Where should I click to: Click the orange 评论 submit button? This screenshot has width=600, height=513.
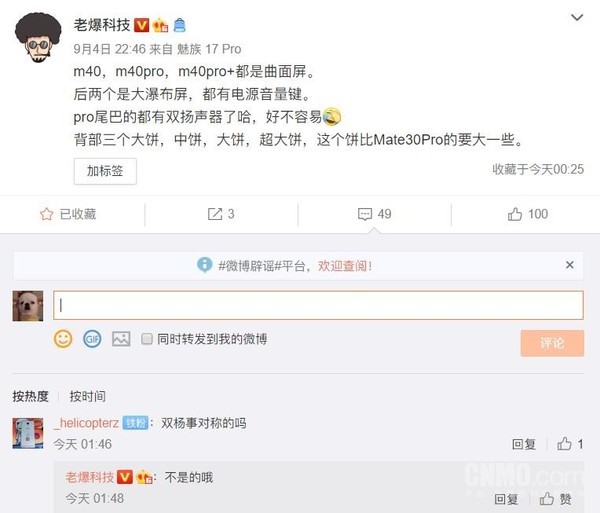551,343
